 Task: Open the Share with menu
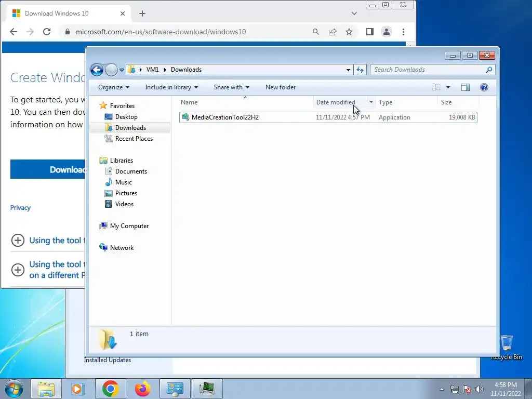(x=231, y=87)
